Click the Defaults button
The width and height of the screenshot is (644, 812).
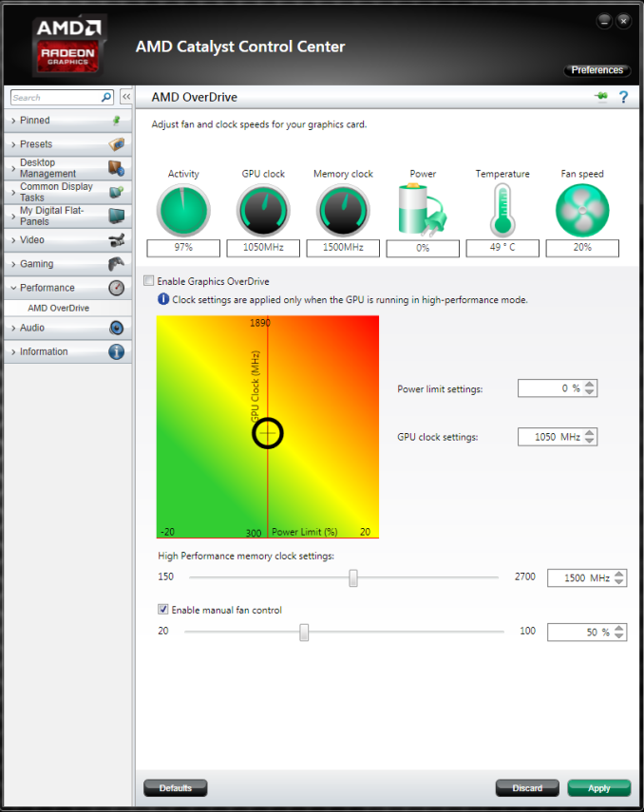click(x=175, y=787)
